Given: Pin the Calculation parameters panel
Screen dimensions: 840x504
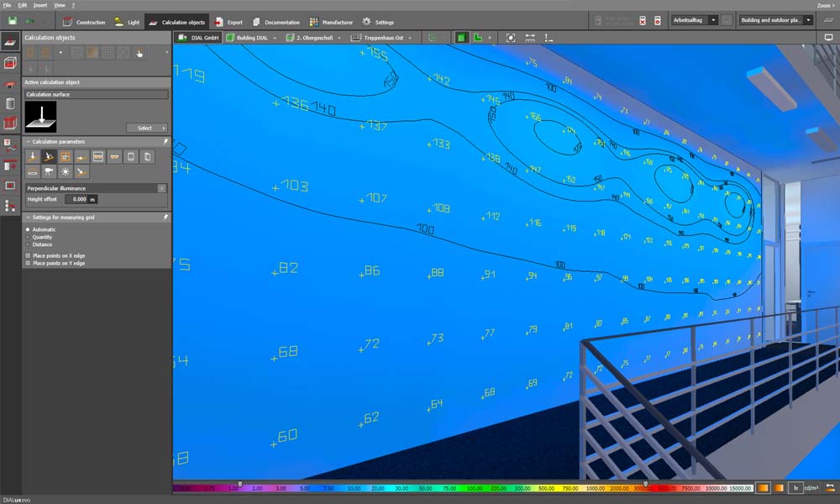Looking at the screenshot, I should pyautogui.click(x=165, y=142).
